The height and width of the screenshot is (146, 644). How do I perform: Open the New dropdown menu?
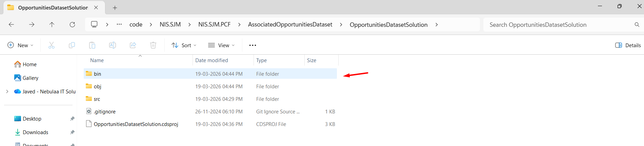pos(20,45)
